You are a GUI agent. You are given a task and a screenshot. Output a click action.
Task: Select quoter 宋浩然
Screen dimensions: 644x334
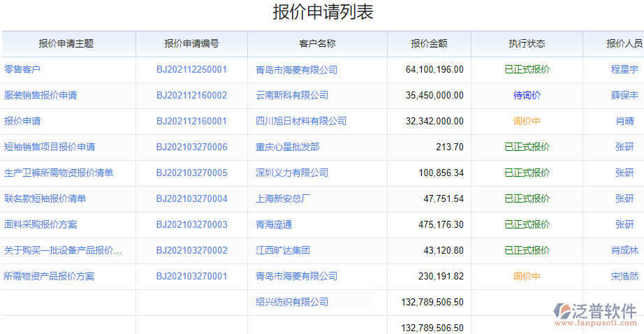624,276
